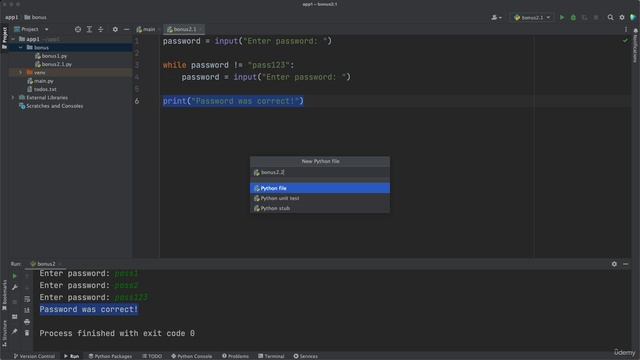Hide the Run panel with minus icon
This screenshot has height=360, width=640.
[625, 264]
